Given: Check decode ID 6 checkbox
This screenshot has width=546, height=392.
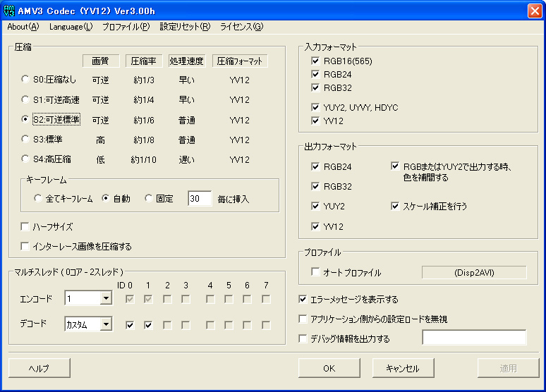Looking at the screenshot, I should point(247,325).
